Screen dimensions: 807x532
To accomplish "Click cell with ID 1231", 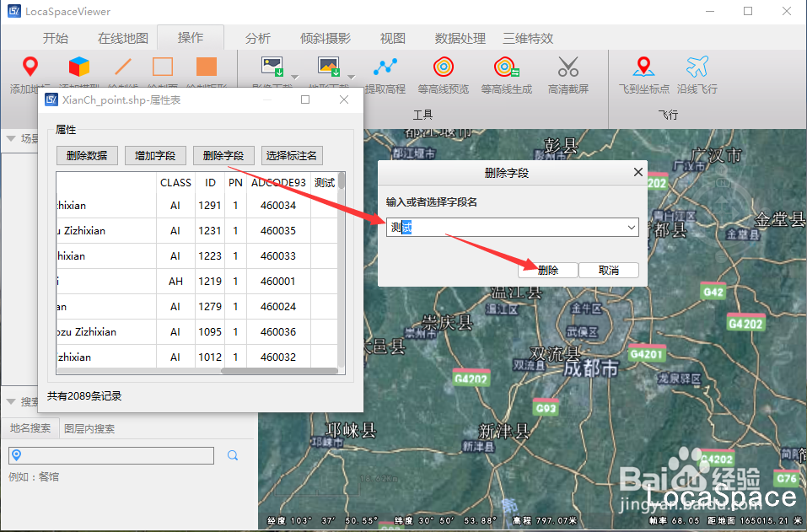I will point(210,230).
